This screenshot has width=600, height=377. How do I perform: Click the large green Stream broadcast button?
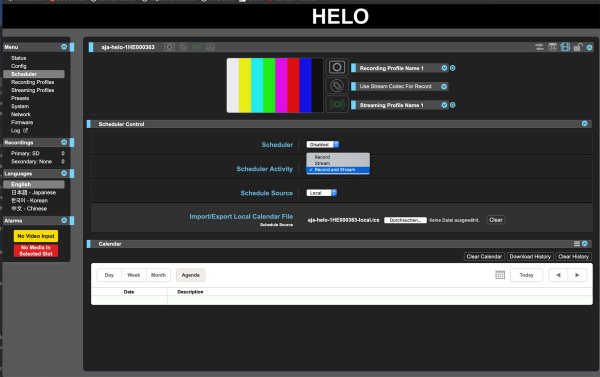click(337, 104)
